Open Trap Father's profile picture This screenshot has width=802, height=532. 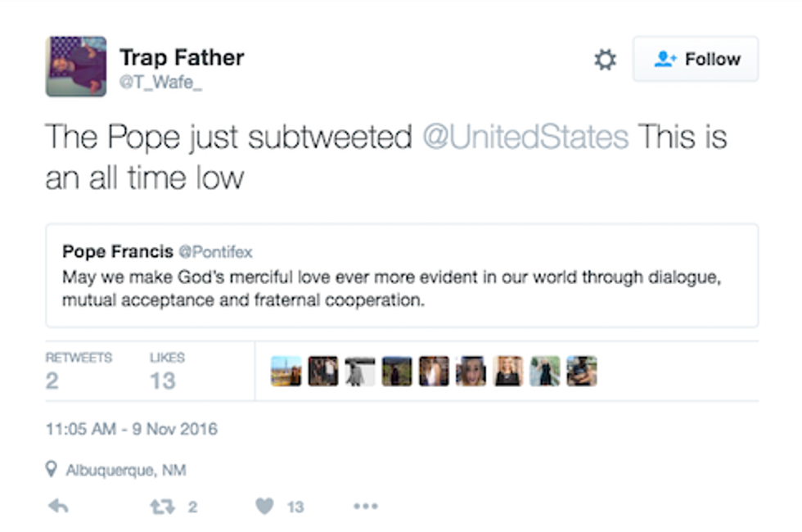76,66
